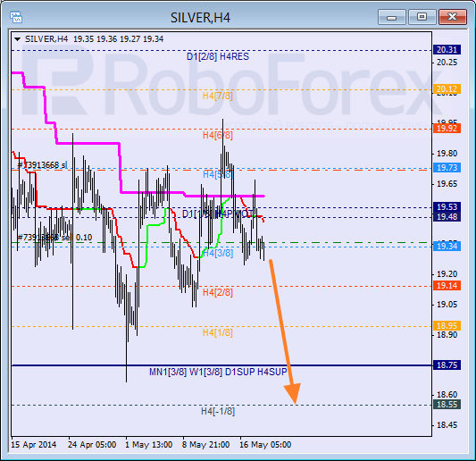Expand the SILVER,H4 dropdown triangle
Image resolution: width=476 pixels, height=461 pixels.
(x=17, y=39)
